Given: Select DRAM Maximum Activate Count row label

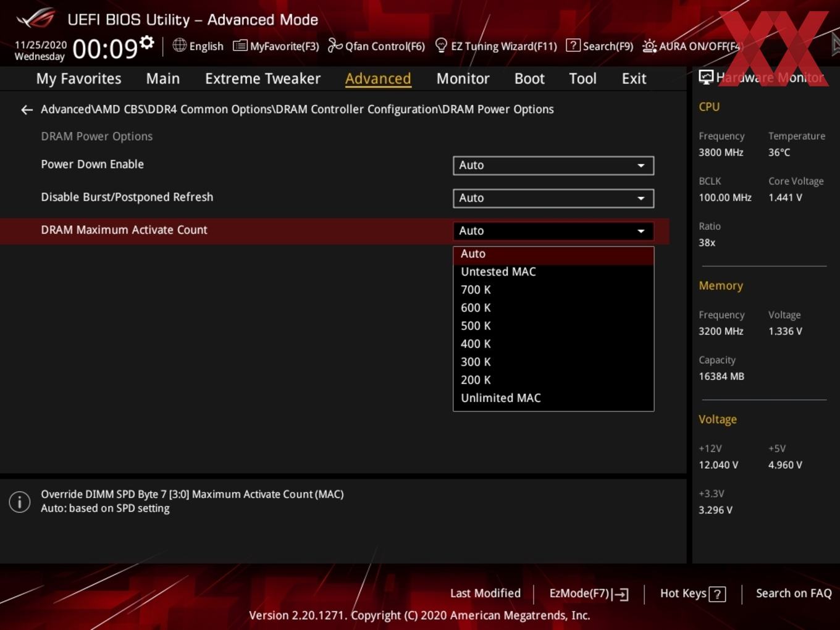Looking at the screenshot, I should (x=124, y=230).
